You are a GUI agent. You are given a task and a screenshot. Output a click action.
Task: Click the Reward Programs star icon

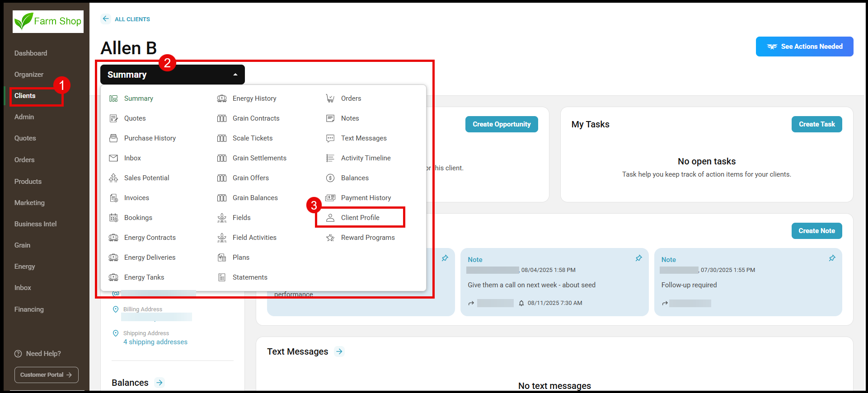point(330,238)
